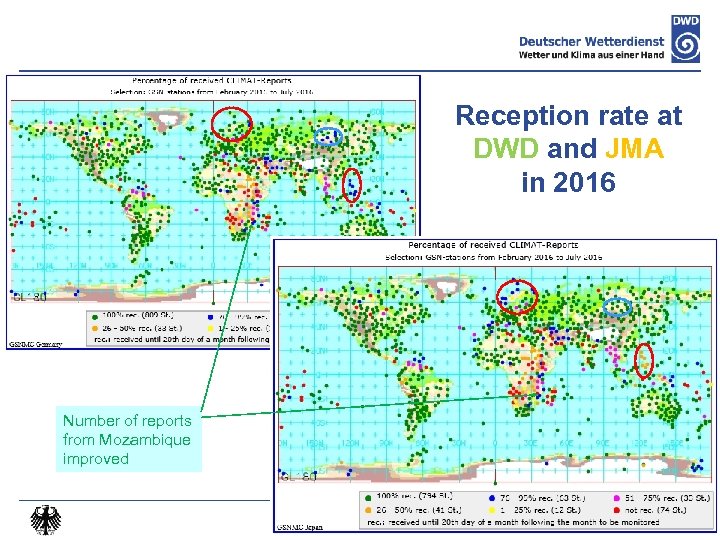Click the green 100% rec. dot in Germany legend

coord(95,317)
